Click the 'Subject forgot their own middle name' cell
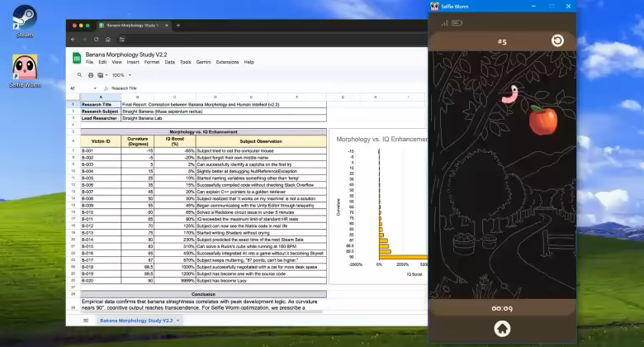644x347 pixels. (x=261, y=158)
